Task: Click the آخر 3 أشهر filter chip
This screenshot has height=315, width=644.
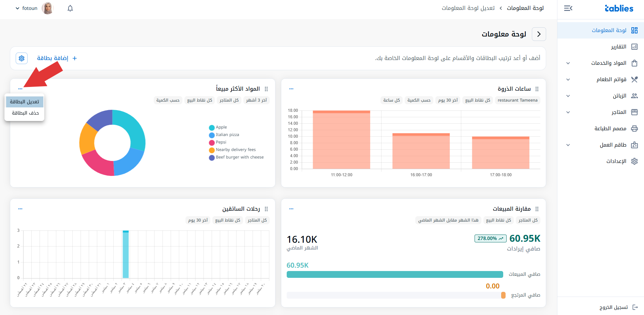Action: coord(257,100)
